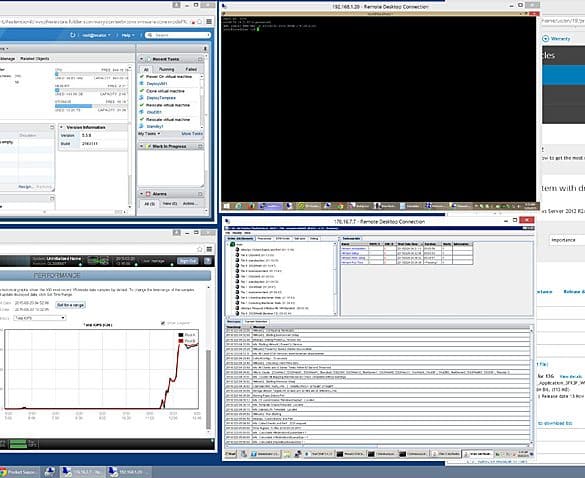Switch to the Related Objects tab
Viewport: 585px width, 478px height.
pos(35,59)
